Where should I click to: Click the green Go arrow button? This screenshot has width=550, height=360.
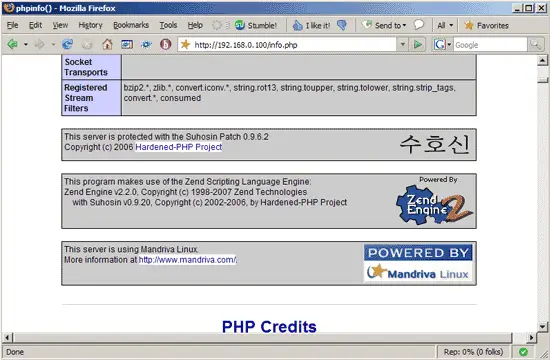(418, 45)
